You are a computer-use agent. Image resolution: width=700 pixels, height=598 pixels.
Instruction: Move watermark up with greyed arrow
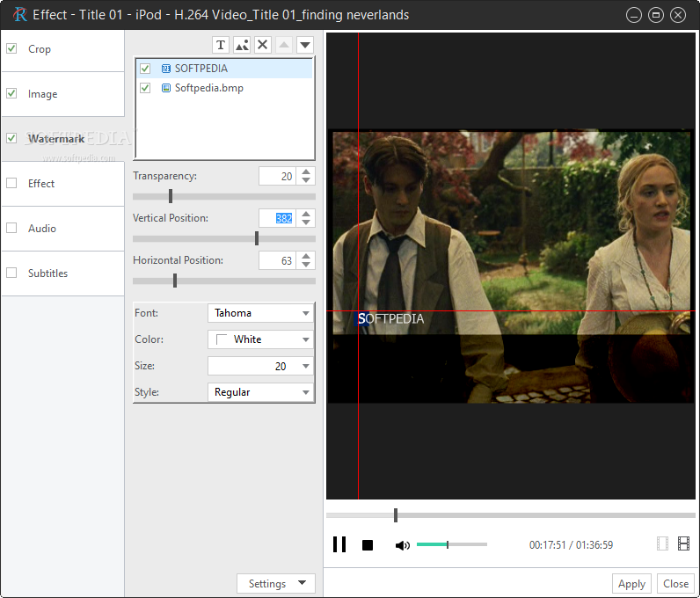point(284,45)
